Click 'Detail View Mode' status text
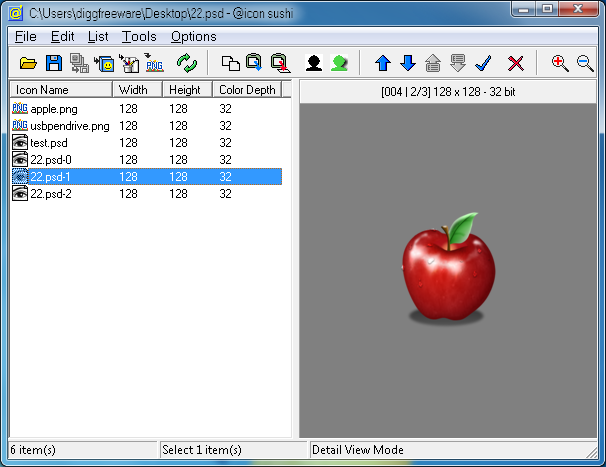 point(357,450)
